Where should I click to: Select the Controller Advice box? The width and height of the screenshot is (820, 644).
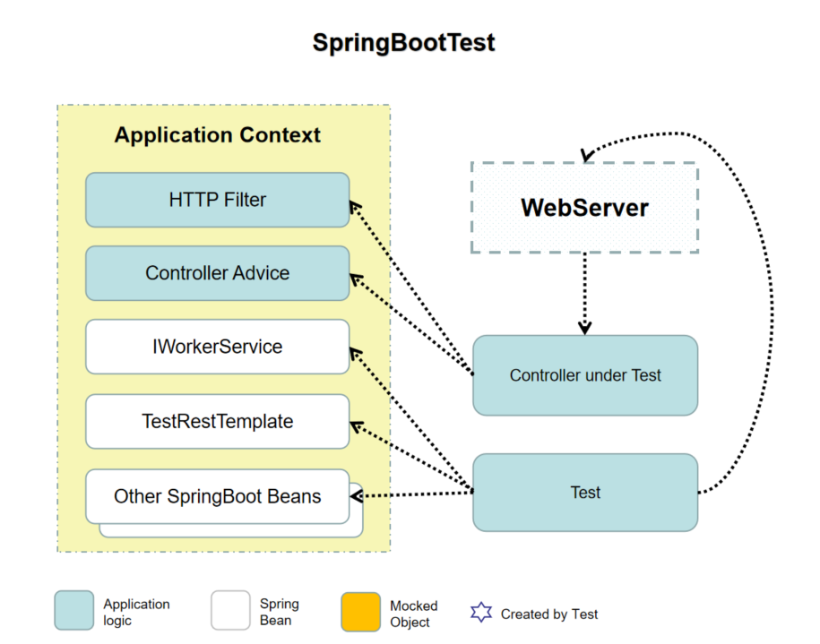tap(218, 273)
